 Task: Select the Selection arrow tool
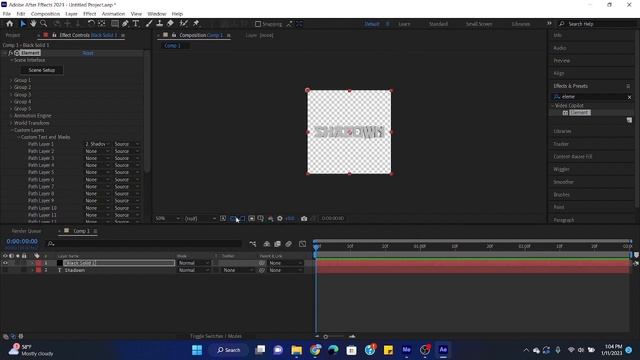[x=23, y=24]
